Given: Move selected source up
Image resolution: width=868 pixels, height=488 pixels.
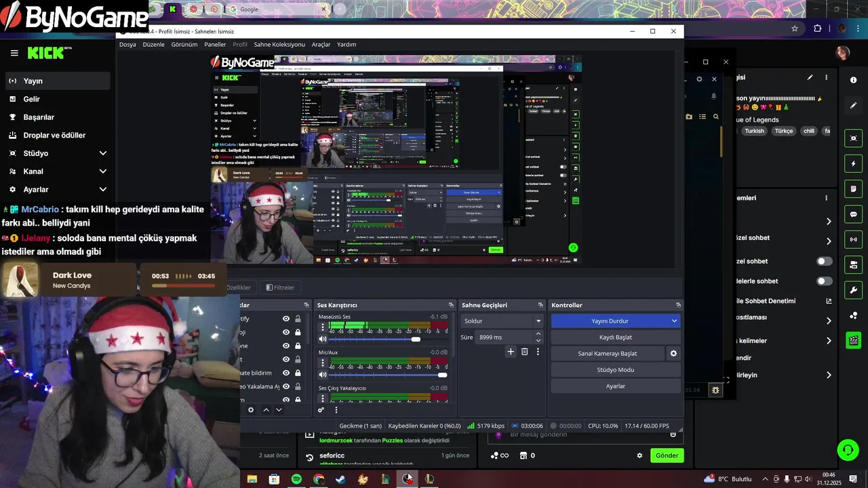Looking at the screenshot, I should click(x=266, y=409).
